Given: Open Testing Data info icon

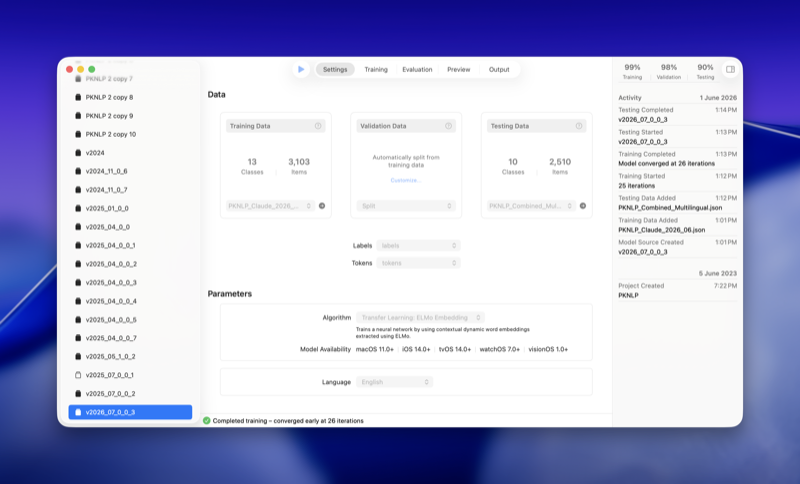Looking at the screenshot, I should [579, 126].
